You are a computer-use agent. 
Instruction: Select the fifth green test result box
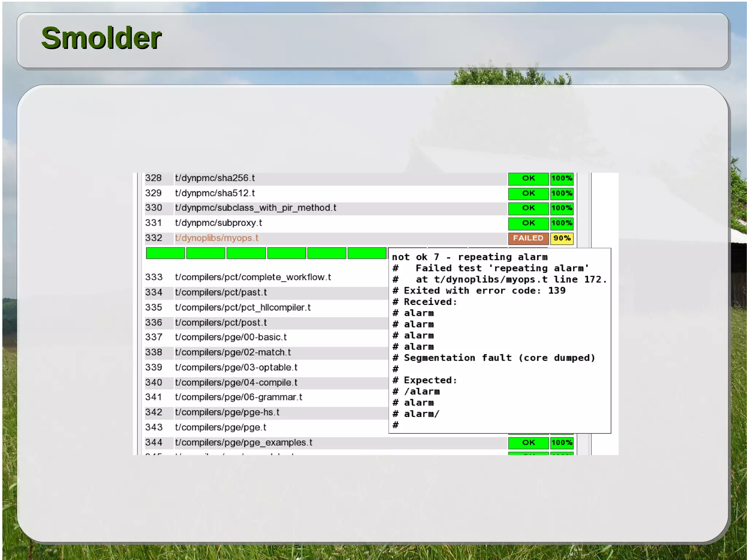(327, 253)
